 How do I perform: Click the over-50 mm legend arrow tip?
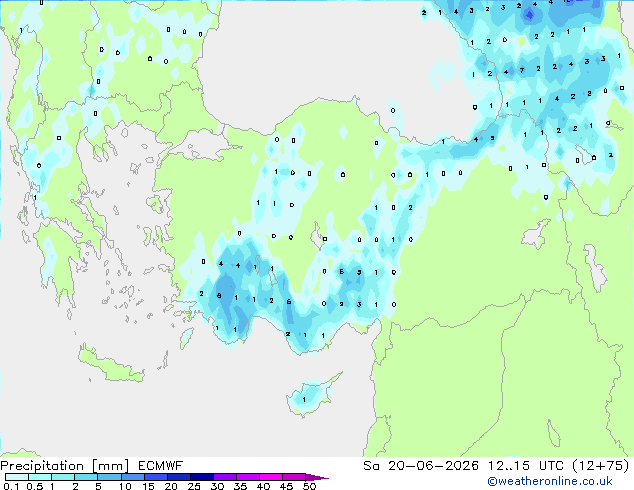point(317,477)
